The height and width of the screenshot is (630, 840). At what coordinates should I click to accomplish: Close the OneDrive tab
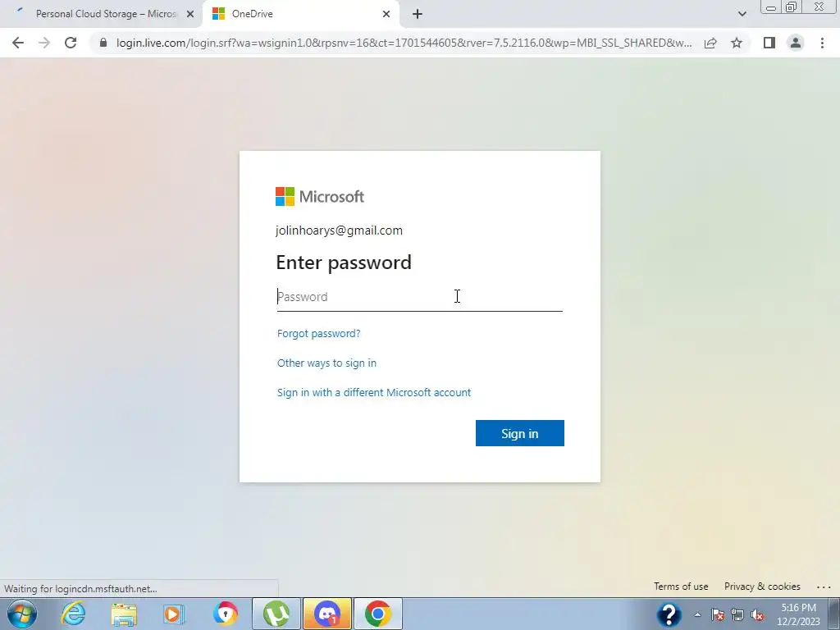point(386,14)
